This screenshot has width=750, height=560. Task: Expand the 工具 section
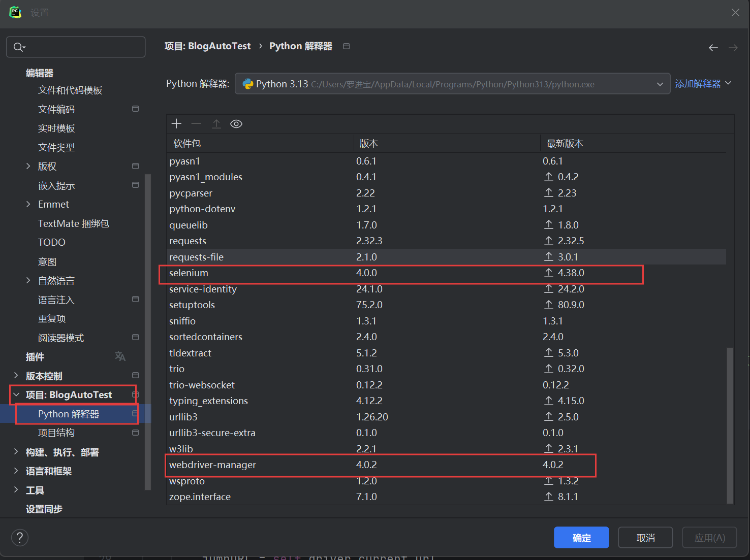point(16,490)
